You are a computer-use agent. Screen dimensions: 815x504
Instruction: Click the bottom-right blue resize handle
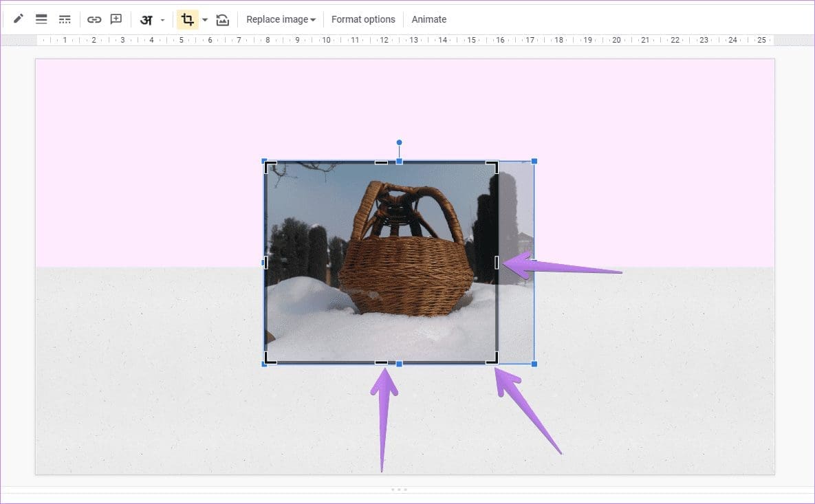534,364
